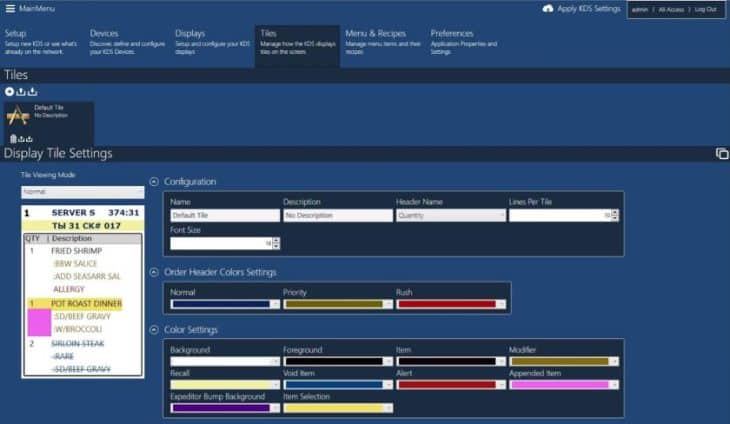The image size is (730, 424).
Task: Open the MainMenu hamburger icon
Action: coord(10,9)
